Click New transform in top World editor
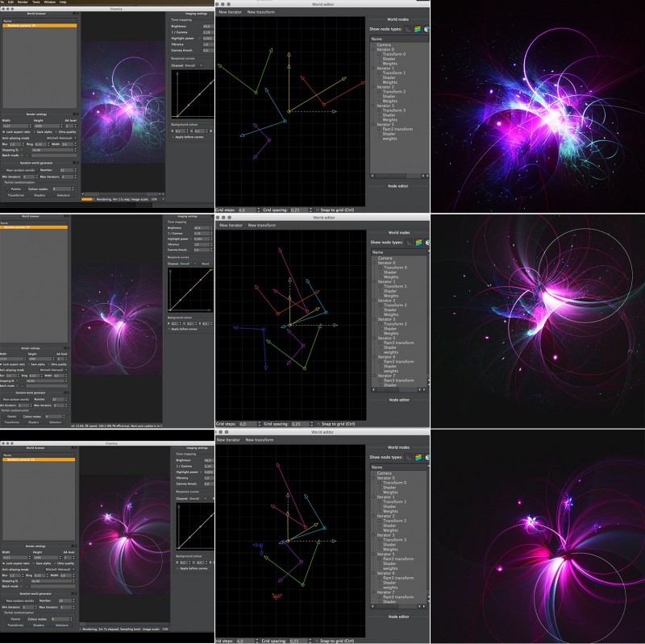Screen dimensions: 645x644 [260, 12]
